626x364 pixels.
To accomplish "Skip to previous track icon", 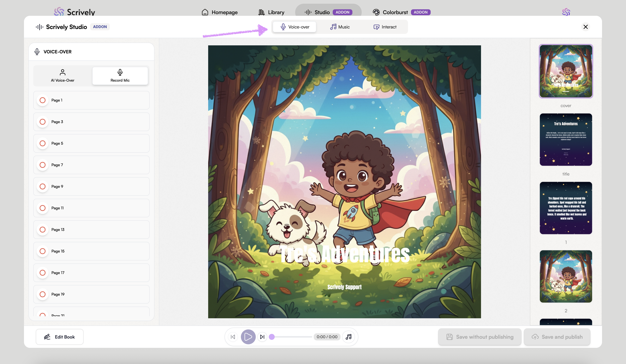I will click(x=233, y=337).
